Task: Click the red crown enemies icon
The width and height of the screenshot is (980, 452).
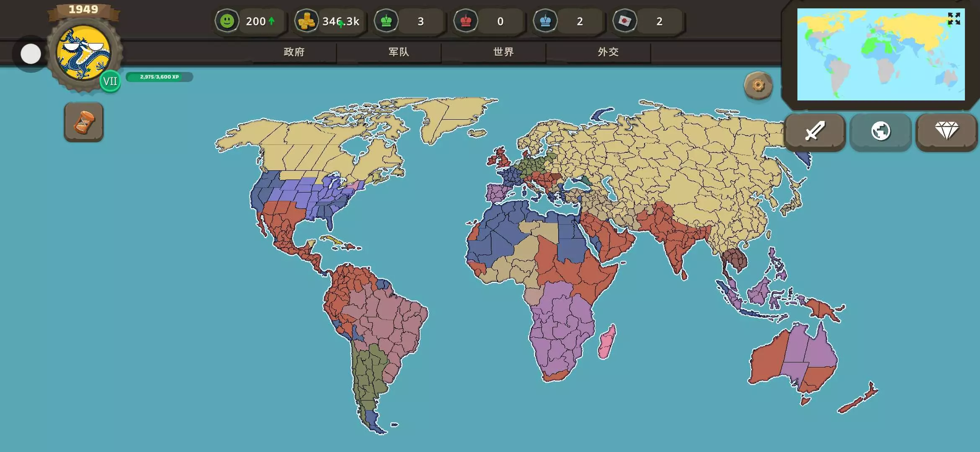Action: [466, 21]
